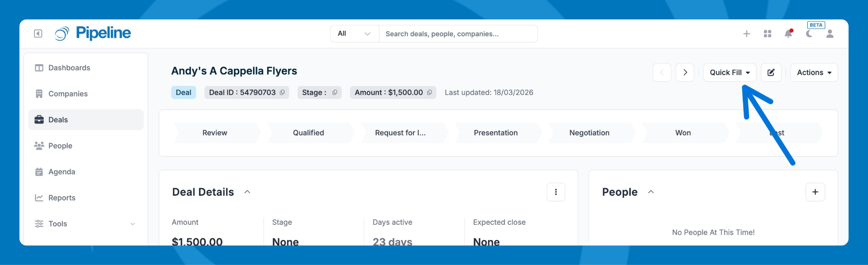The height and width of the screenshot is (265, 868).
Task: Open the apps grid icon
Action: 767,34
